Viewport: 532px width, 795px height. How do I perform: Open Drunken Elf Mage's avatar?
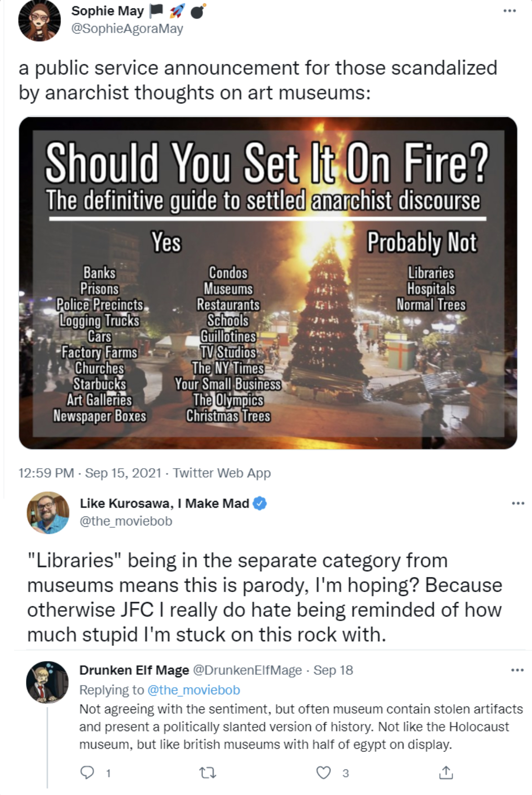(x=47, y=682)
